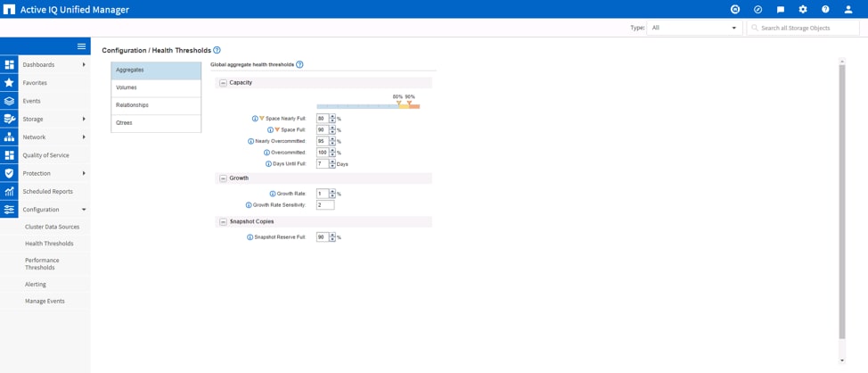This screenshot has width=868, height=373.
Task: Click the Space Nearly Full value field
Action: coord(323,119)
